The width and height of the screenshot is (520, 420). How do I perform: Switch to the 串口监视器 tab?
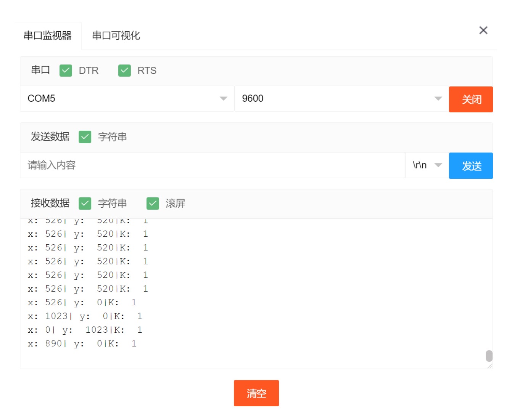[x=48, y=36]
